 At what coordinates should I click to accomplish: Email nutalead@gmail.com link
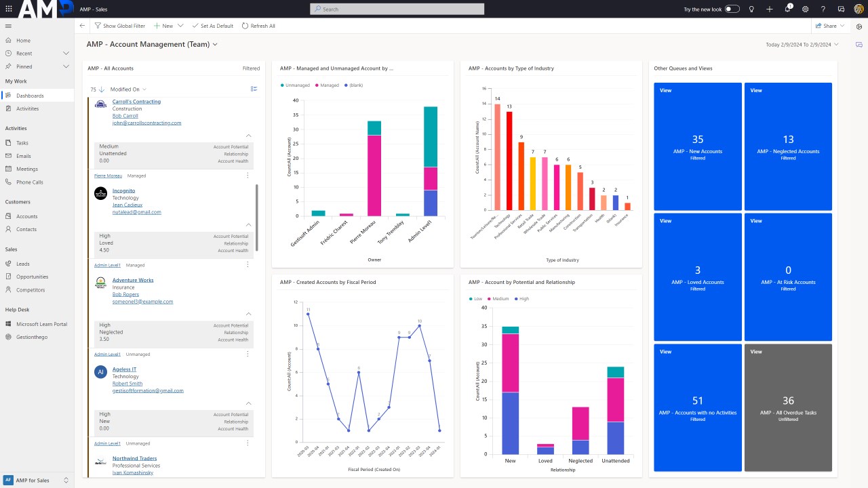tap(137, 212)
